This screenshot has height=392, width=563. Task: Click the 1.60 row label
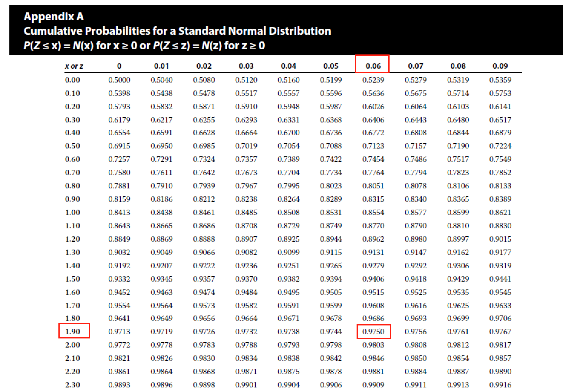(73, 292)
